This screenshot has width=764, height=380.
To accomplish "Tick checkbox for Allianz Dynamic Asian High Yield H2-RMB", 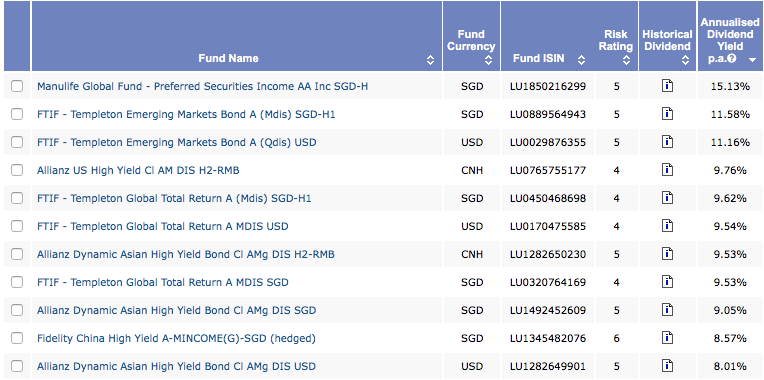I will [17, 254].
